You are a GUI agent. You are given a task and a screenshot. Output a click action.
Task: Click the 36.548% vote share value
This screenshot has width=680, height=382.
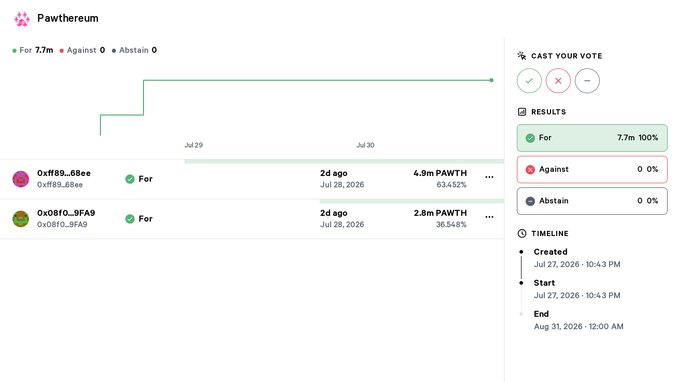[451, 225]
